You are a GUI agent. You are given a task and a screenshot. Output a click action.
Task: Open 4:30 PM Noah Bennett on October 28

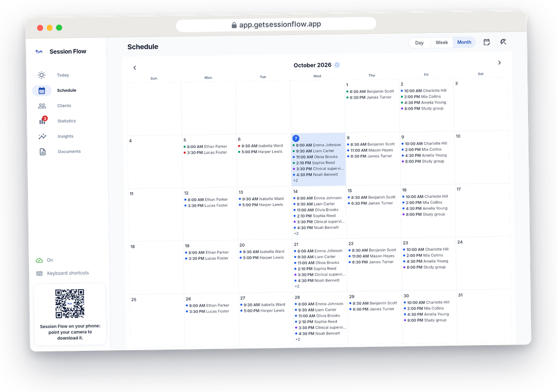tap(317, 334)
